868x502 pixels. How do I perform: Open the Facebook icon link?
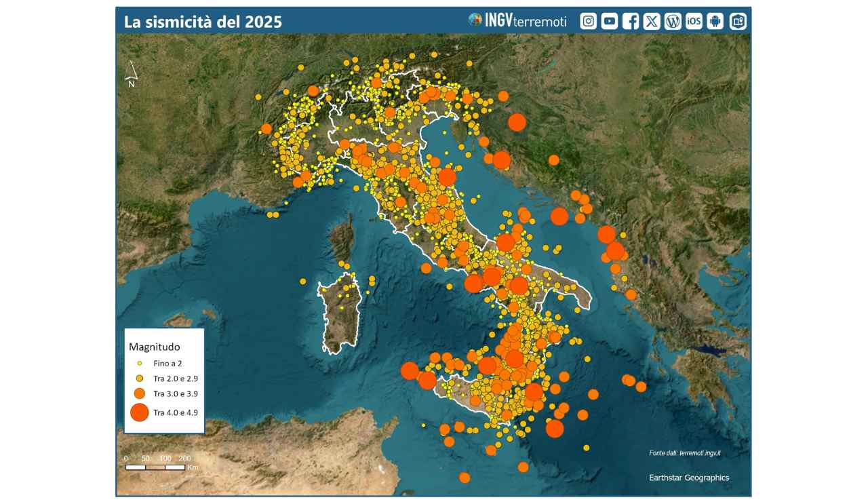pos(631,21)
